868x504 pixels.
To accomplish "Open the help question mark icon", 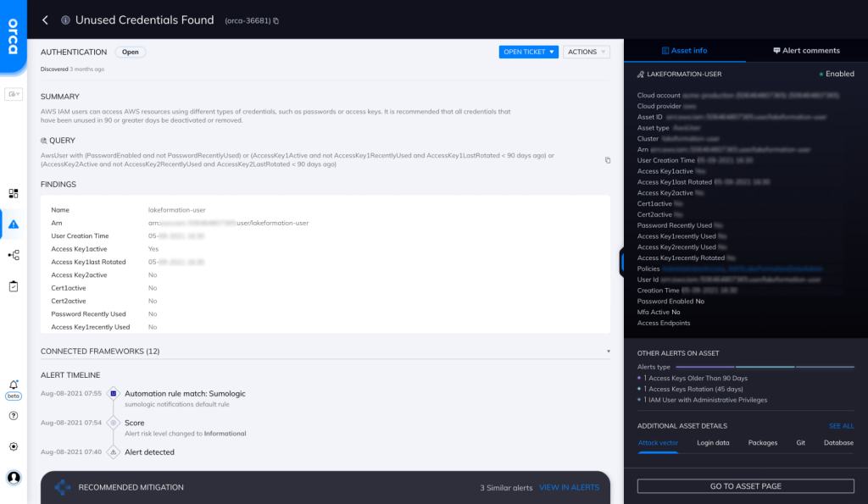I will point(14,415).
